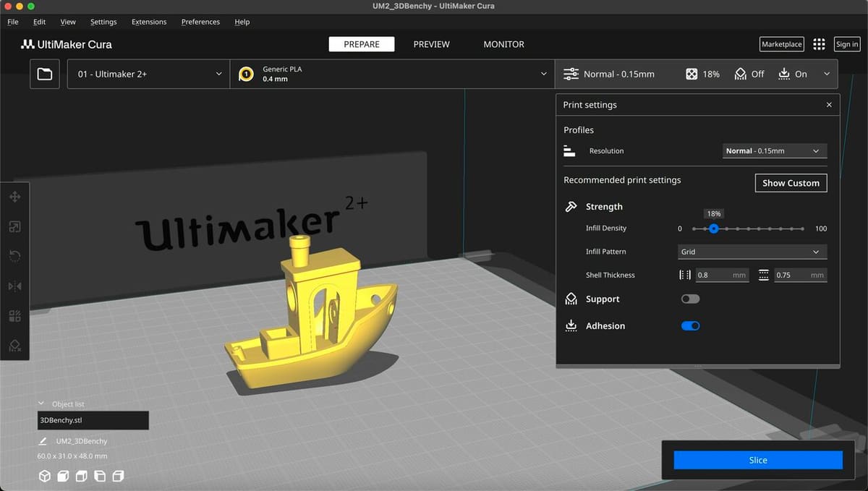The width and height of the screenshot is (868, 491).
Task: Switch to top view cube icon
Action: point(81,476)
